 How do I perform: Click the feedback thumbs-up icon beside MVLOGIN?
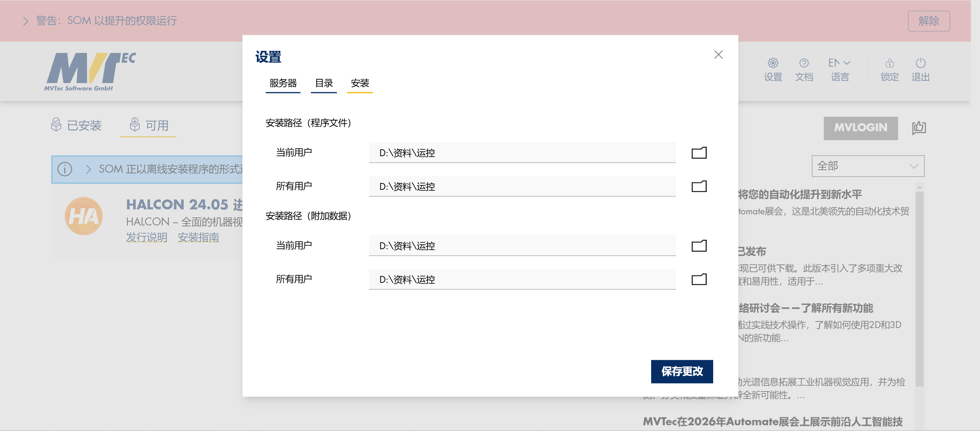pos(919,127)
